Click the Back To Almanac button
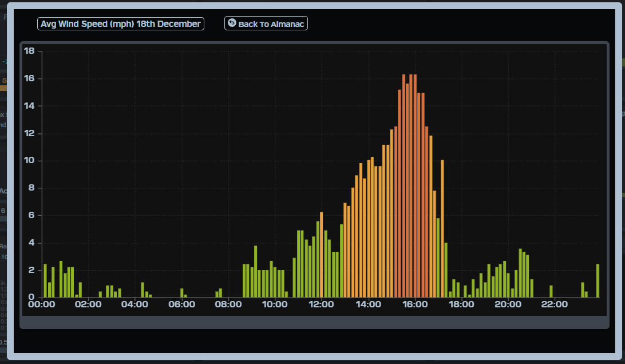The height and width of the screenshot is (364, 625). 266,23
